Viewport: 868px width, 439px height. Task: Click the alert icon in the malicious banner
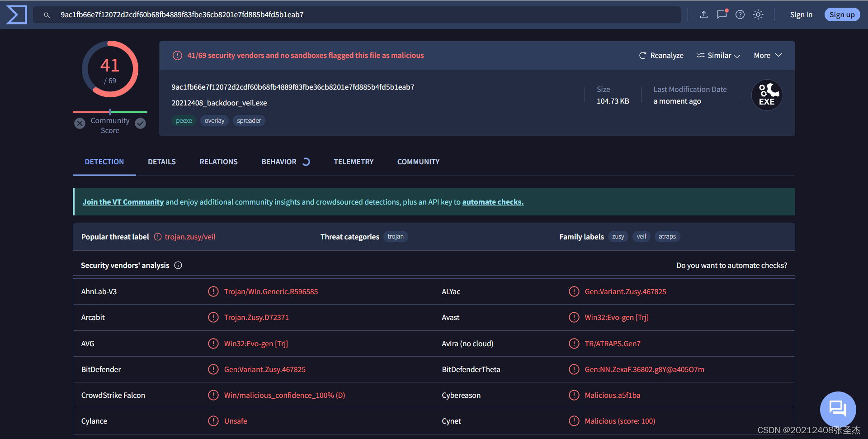tap(177, 55)
